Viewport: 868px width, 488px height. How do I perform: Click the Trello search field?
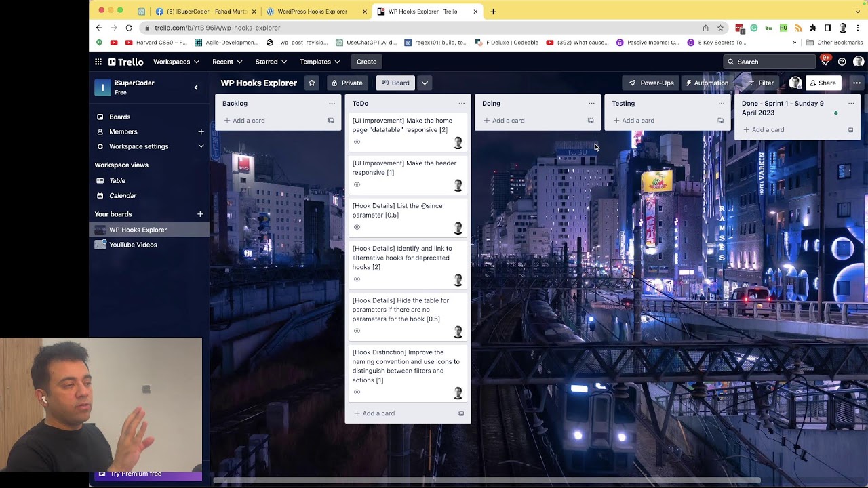(x=769, y=62)
